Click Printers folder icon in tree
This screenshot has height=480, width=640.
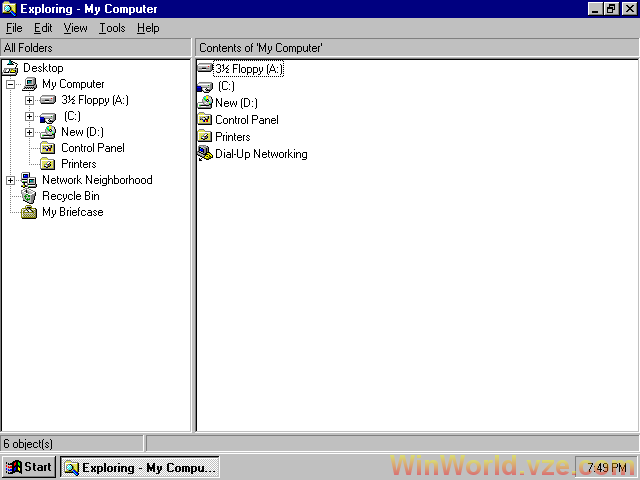(x=48, y=164)
